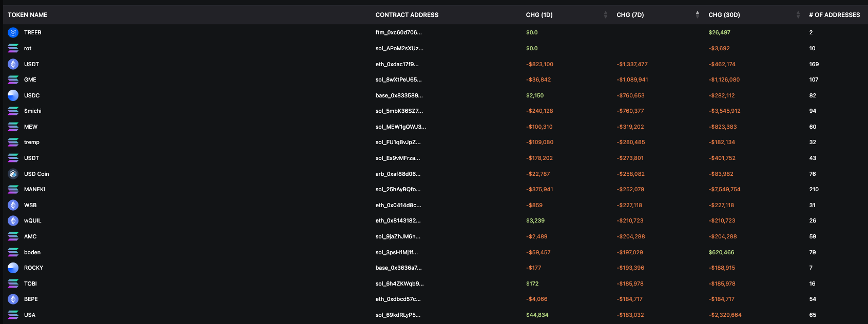Image resolution: width=868 pixels, height=324 pixels.
Task: Open contract address sol_5mbK36SZ7...
Action: 399,111
